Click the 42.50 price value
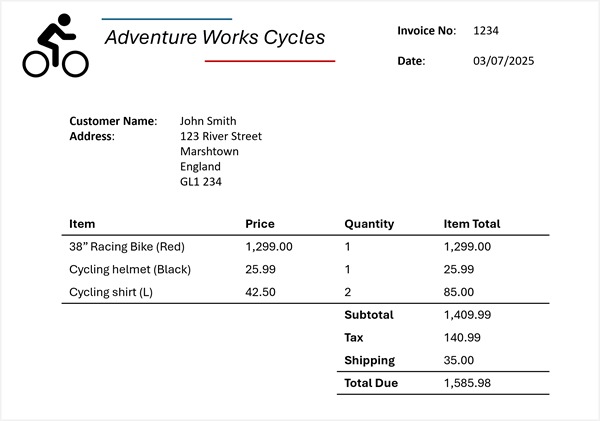 click(x=260, y=292)
